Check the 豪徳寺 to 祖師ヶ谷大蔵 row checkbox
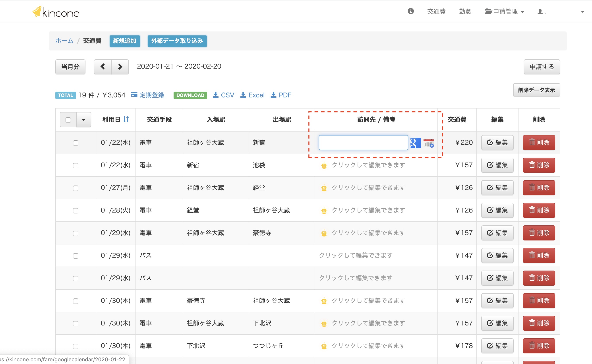Viewport: 592px width, 364px height. tap(75, 301)
